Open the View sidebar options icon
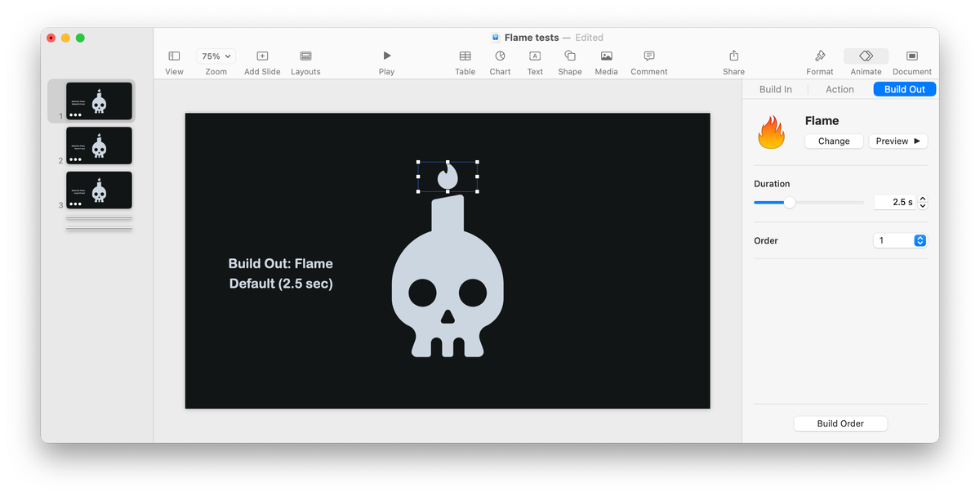 (174, 56)
